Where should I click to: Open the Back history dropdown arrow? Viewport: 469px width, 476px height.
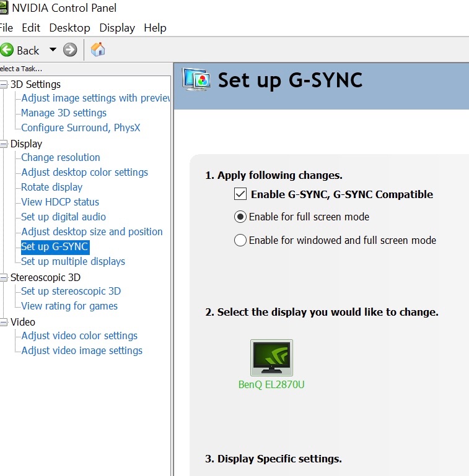point(53,50)
